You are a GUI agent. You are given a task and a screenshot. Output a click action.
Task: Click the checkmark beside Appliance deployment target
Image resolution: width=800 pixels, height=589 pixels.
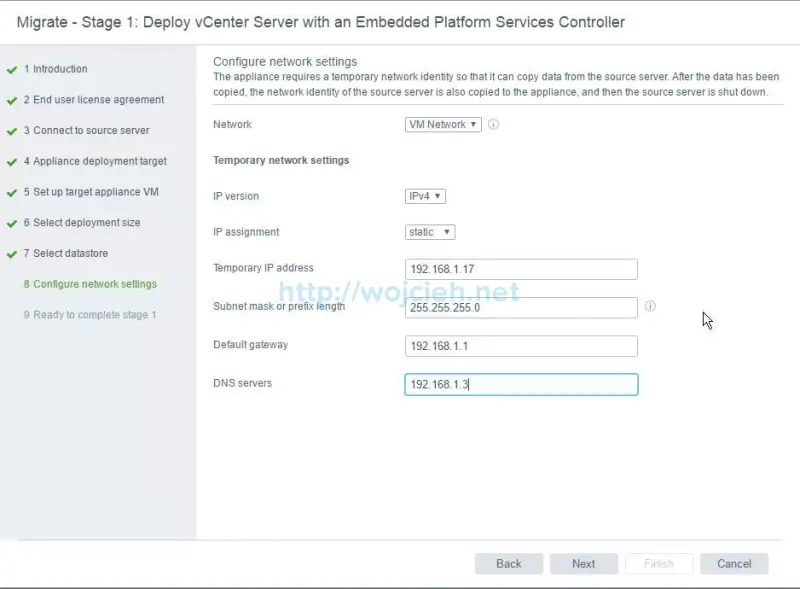click(x=10, y=161)
